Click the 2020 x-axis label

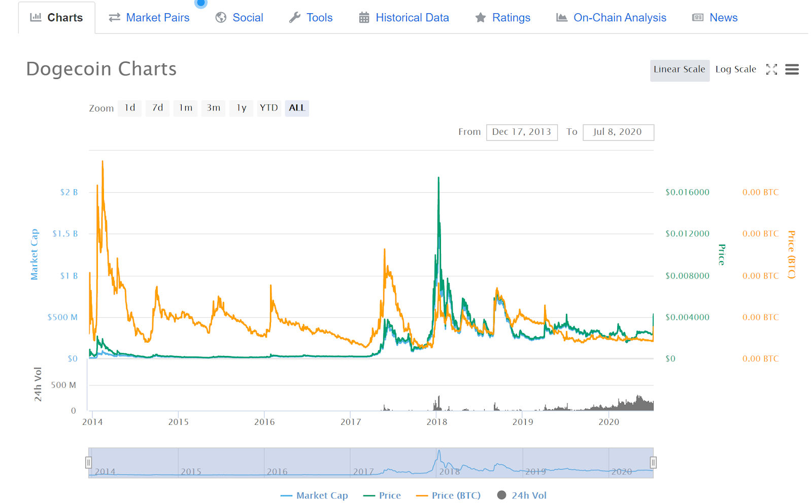coord(609,422)
